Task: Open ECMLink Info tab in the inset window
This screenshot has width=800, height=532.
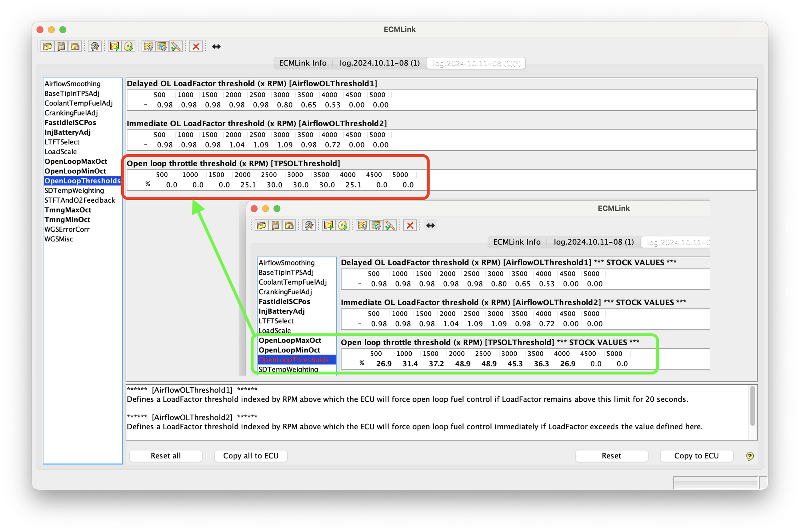Action: click(x=517, y=242)
